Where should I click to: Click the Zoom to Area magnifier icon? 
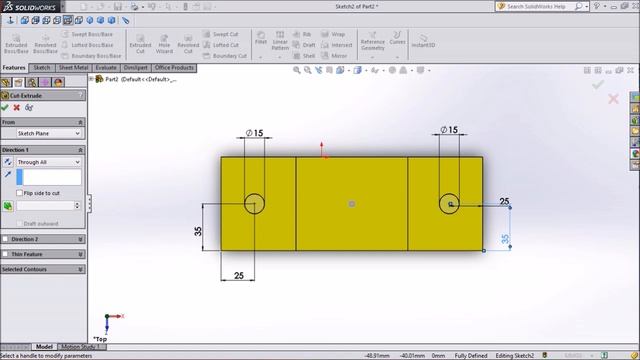[x=308, y=70]
